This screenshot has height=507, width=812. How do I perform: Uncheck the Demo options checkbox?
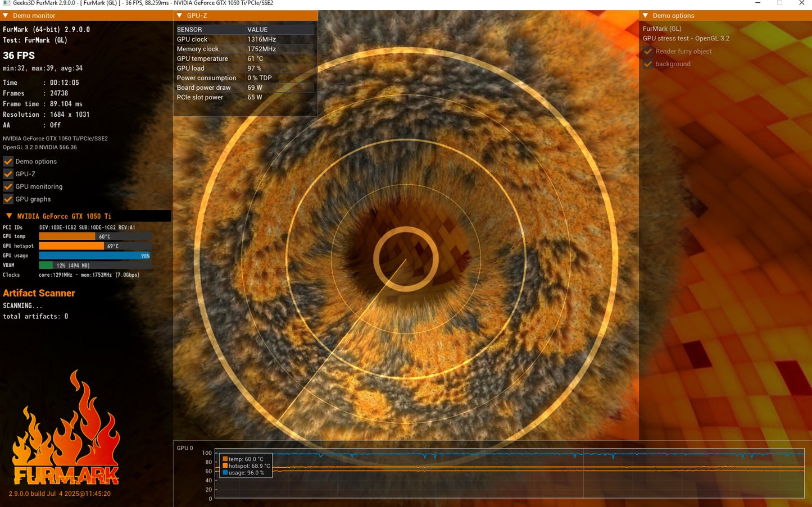8,161
